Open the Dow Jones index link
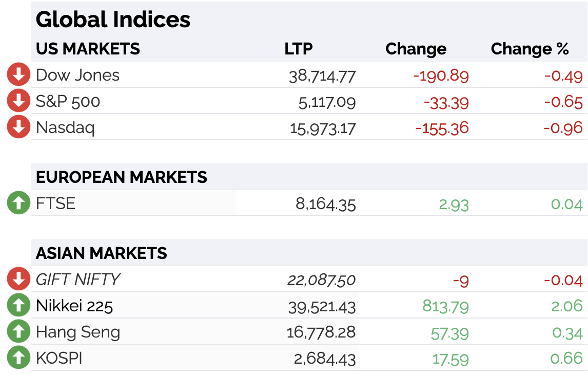 [77, 75]
